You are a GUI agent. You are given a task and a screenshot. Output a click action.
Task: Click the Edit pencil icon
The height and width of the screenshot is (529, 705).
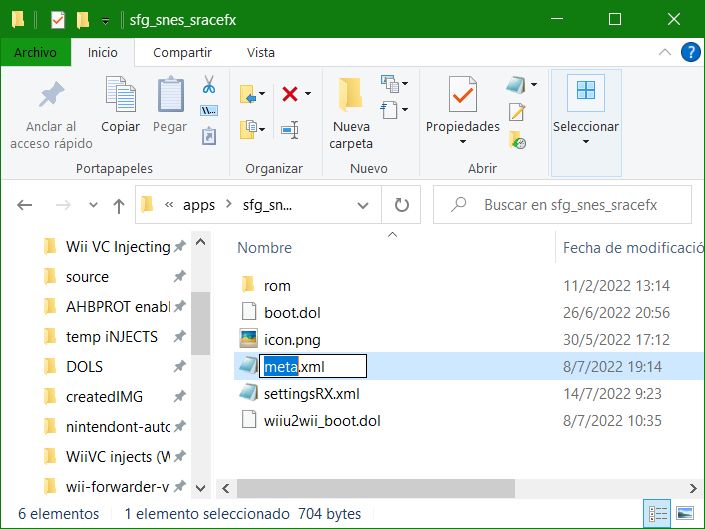[x=517, y=112]
